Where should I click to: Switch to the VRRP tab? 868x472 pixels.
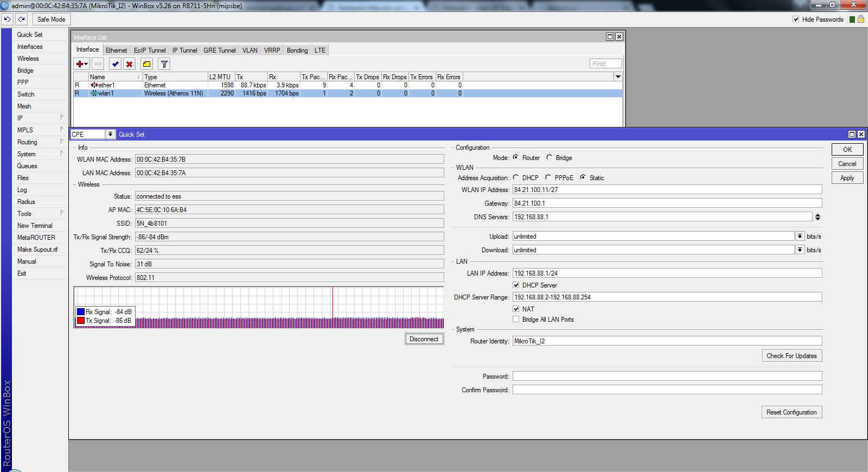pos(272,50)
